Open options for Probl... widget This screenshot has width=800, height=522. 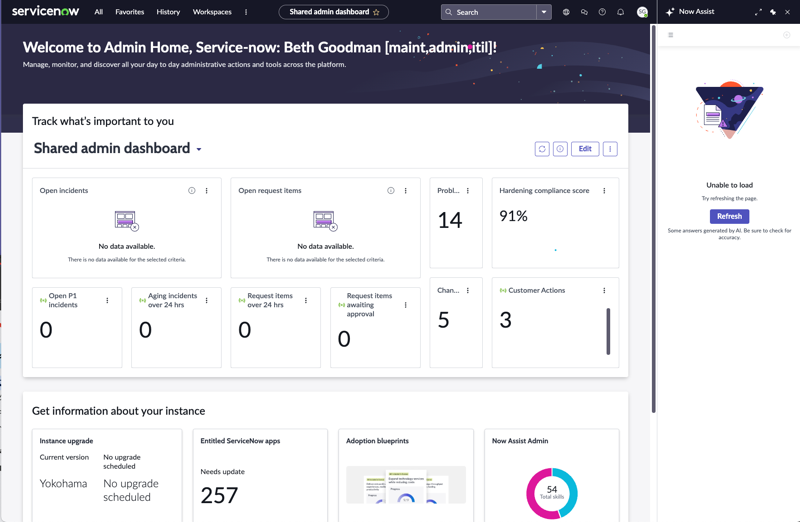coord(468,190)
